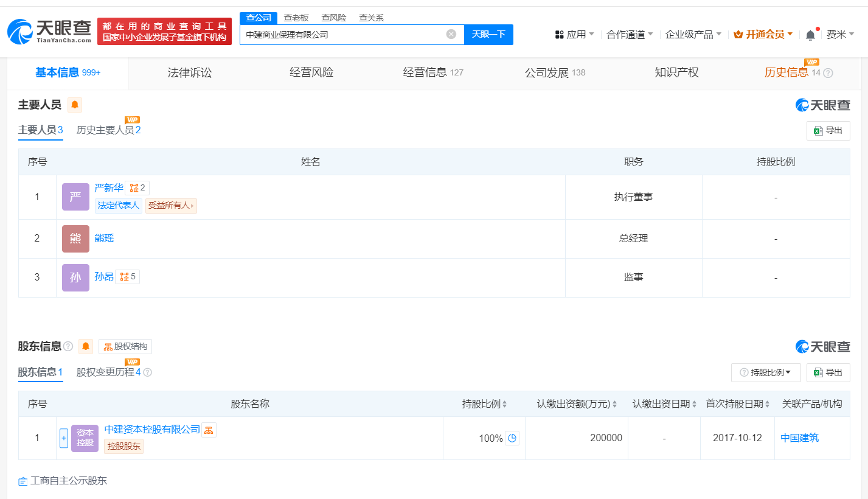The width and height of the screenshot is (868, 499).
Task: Clear the search box with the X icon
Action: pos(451,34)
